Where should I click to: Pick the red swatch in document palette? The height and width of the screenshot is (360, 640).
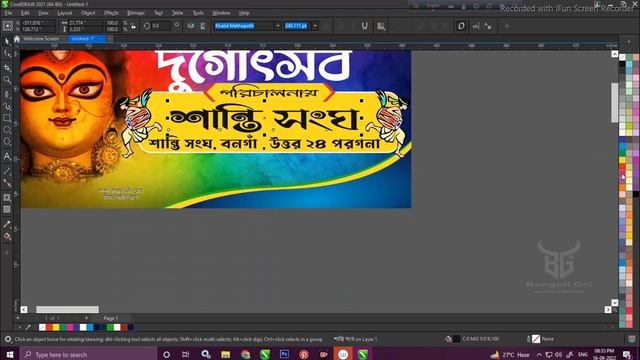(x=49, y=327)
